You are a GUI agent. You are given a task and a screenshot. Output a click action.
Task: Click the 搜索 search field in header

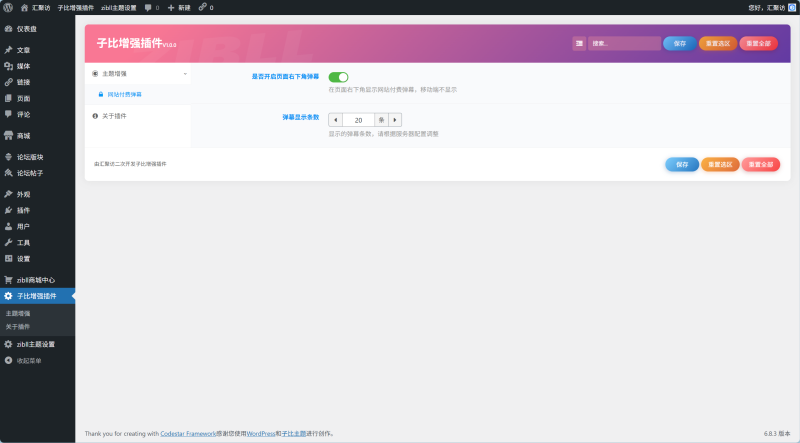click(624, 43)
